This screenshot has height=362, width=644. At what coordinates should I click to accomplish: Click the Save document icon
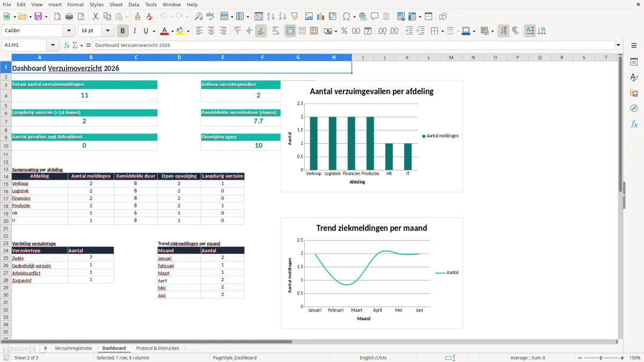coord(38,17)
